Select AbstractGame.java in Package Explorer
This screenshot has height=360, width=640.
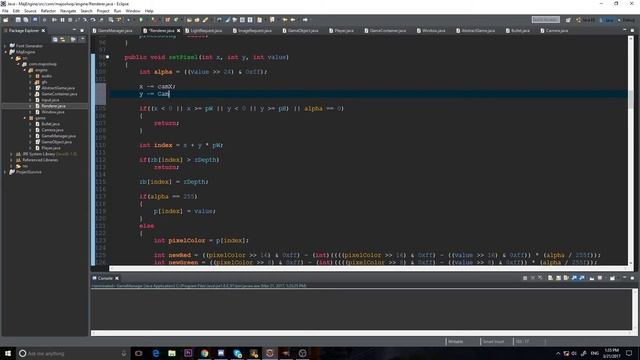pyautogui.click(x=58, y=88)
